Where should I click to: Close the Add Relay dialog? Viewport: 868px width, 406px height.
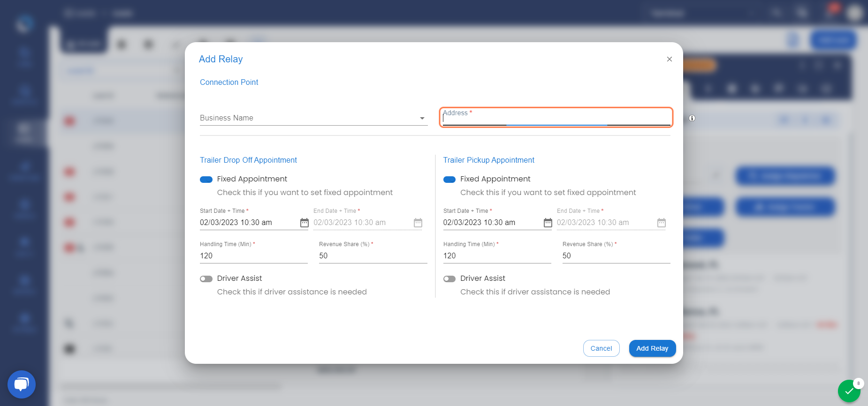[x=670, y=59]
